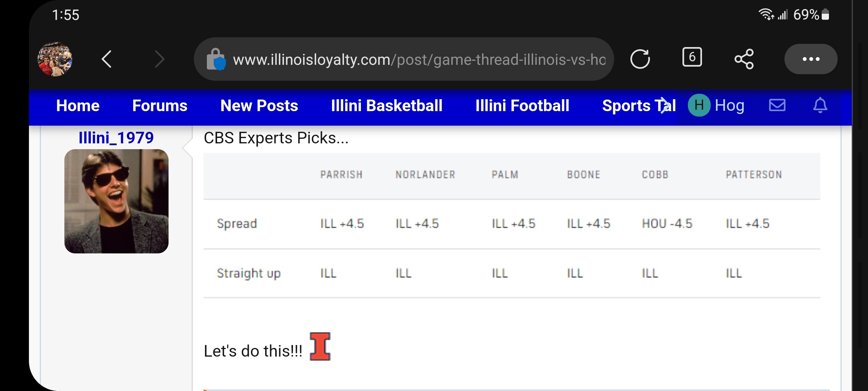868x391 pixels.
Task: Open Illini Basketball section
Action: 387,106
